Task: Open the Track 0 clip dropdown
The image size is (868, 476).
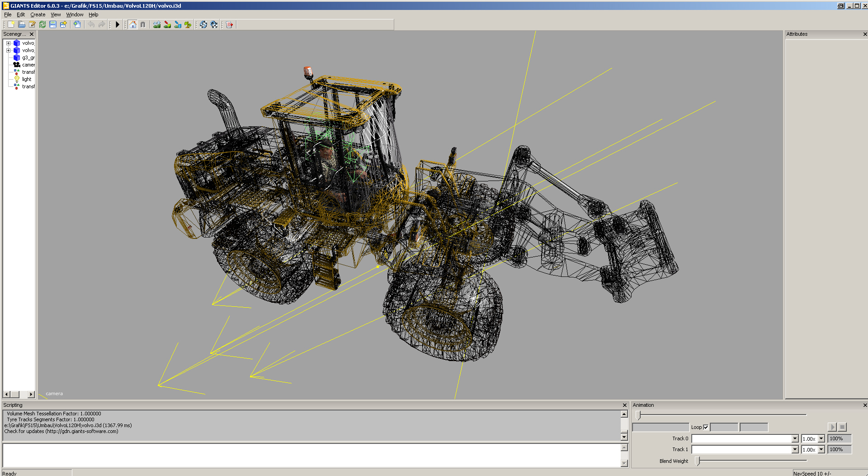Action: coord(795,438)
